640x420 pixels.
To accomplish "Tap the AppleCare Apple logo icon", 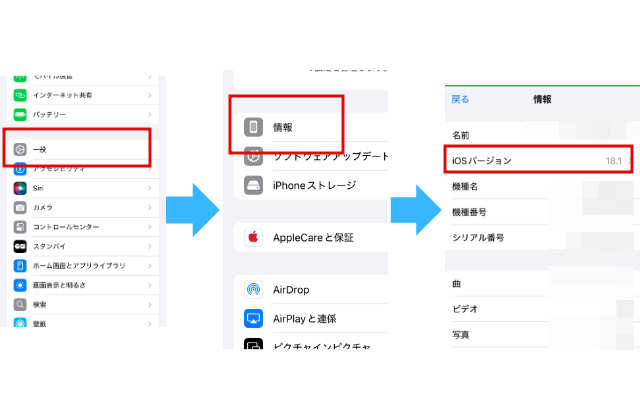I will click(x=254, y=238).
